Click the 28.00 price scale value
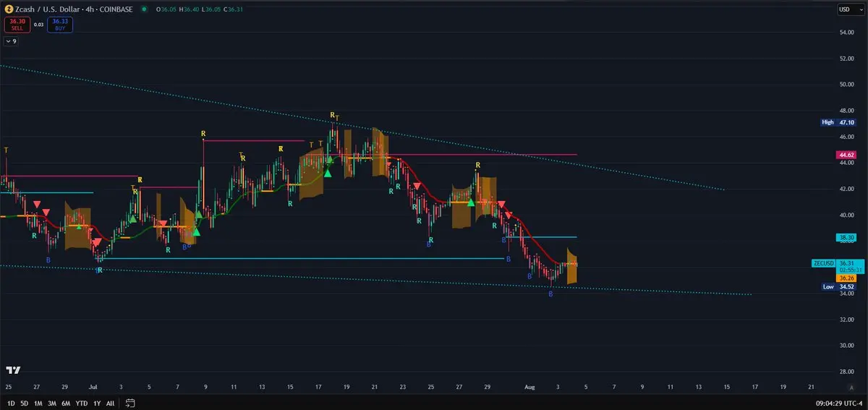 click(847, 371)
